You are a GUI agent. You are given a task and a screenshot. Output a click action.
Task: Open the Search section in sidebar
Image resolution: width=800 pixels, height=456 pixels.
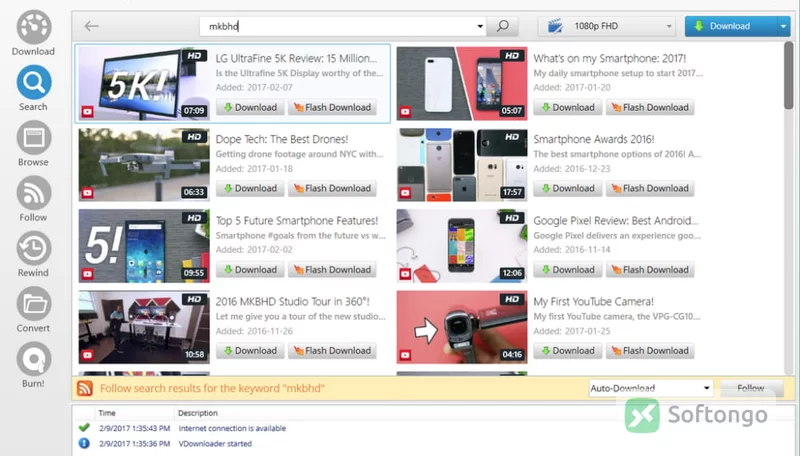click(34, 88)
